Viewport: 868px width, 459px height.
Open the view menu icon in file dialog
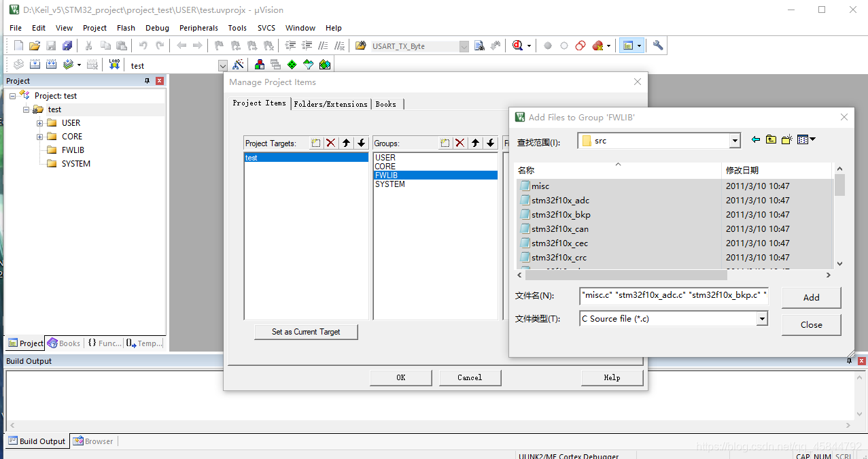click(x=806, y=140)
